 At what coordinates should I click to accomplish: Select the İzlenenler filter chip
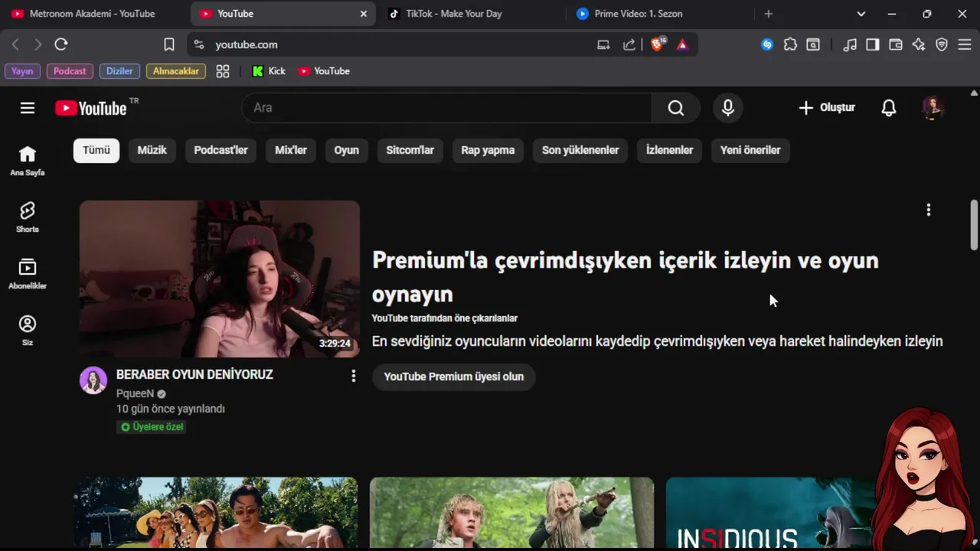pyautogui.click(x=669, y=150)
